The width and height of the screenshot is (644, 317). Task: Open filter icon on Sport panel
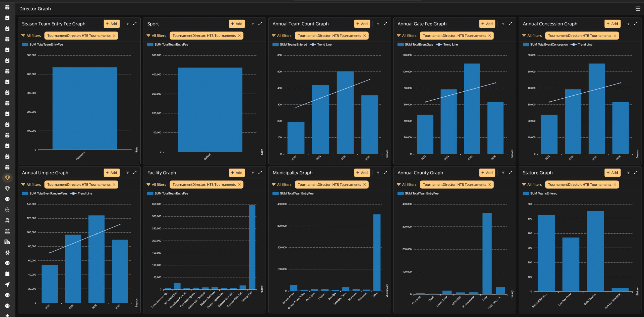[x=253, y=24]
